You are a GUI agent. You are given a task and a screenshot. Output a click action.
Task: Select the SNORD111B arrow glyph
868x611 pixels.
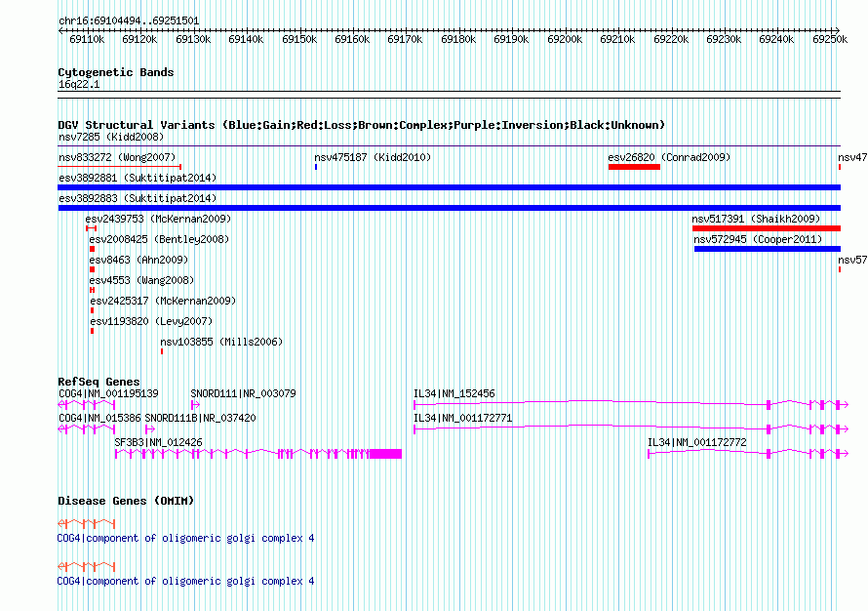tap(149, 429)
